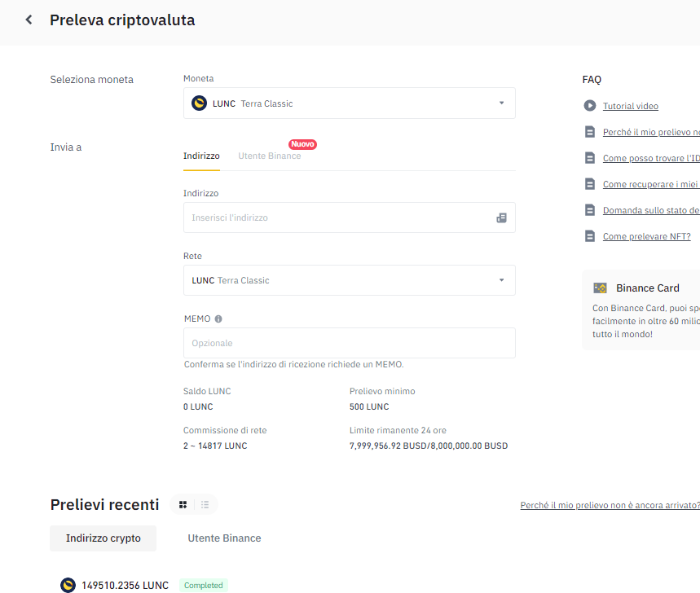Click Perché il mio prelievo non è ancora arrivato
This screenshot has width=700, height=593.
click(610, 505)
